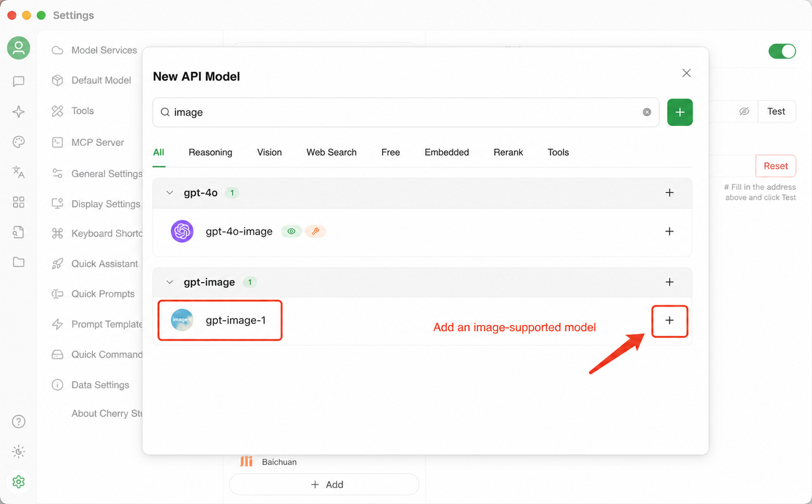This screenshot has height=504, width=812.
Task: Add all models in gpt-4o group
Action: [x=670, y=193]
